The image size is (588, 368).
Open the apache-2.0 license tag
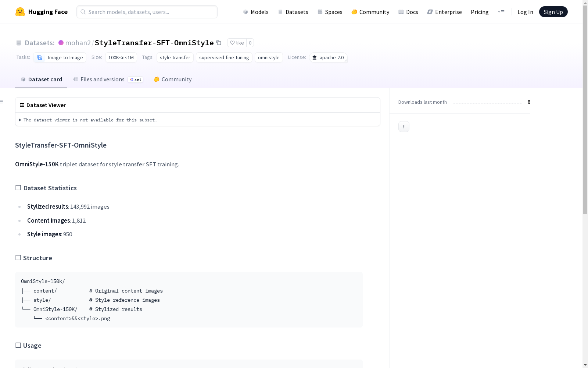pos(328,57)
